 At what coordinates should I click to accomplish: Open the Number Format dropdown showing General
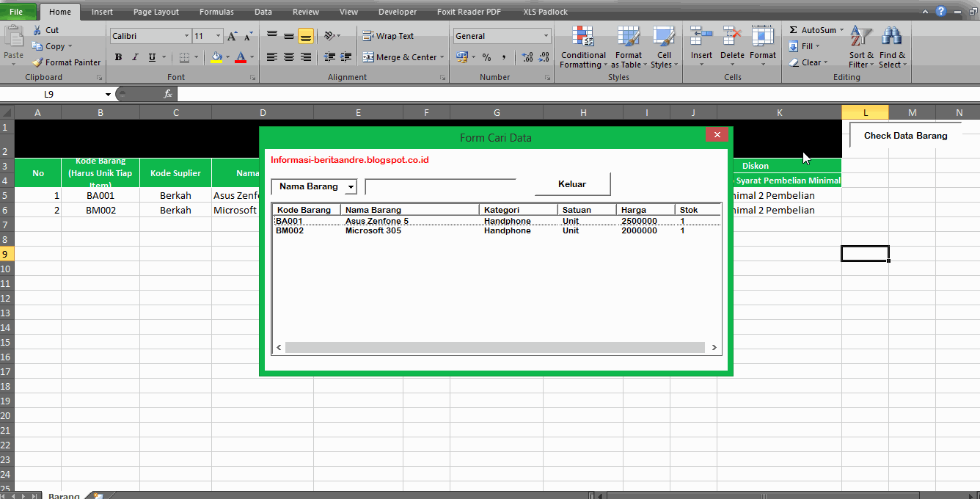coord(546,35)
